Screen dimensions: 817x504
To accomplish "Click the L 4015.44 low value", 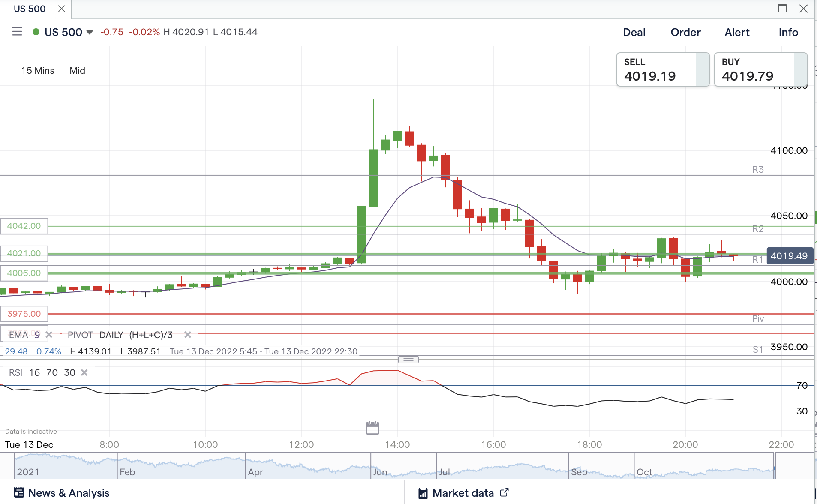I will point(235,32).
